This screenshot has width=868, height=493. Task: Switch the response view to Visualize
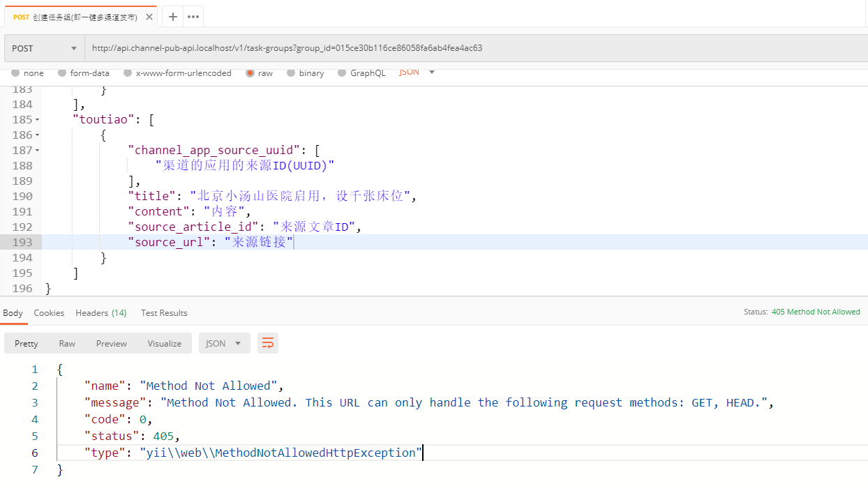[x=164, y=343]
